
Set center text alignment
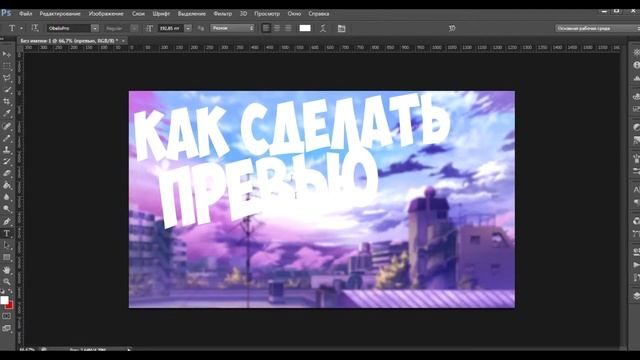[x=277, y=28]
